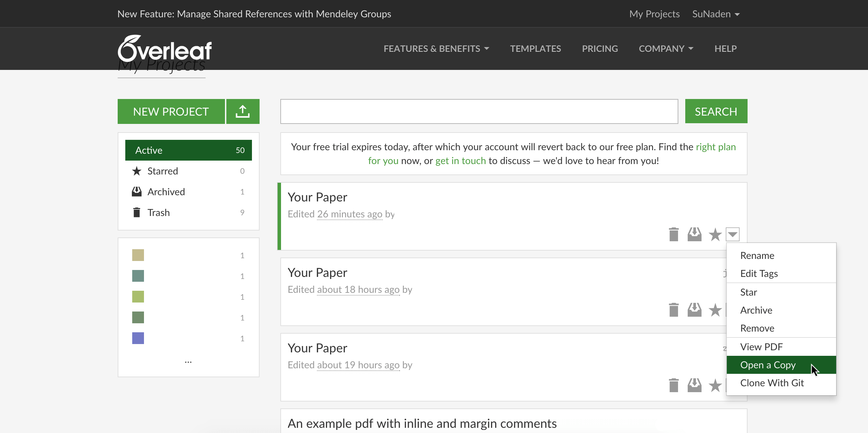The height and width of the screenshot is (433, 868).
Task: Click into the project search field
Action: pyautogui.click(x=479, y=111)
